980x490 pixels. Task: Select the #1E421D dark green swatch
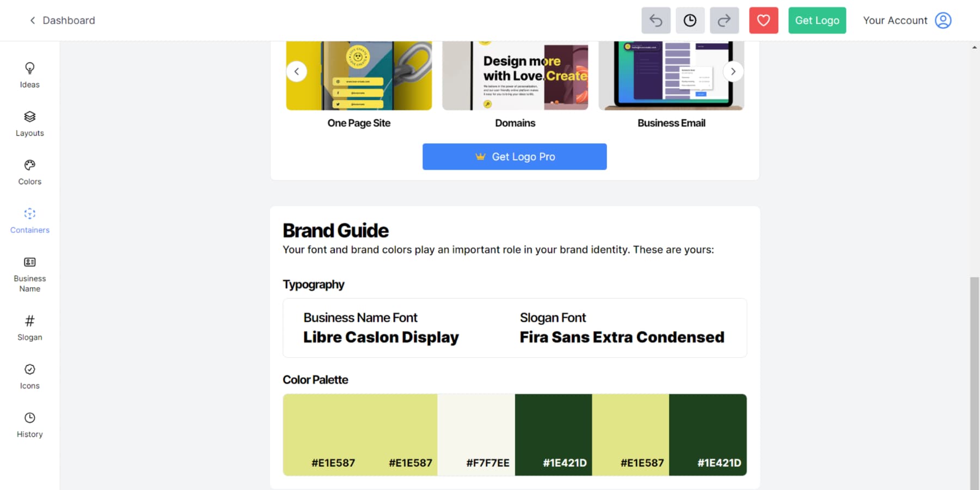tap(553, 434)
